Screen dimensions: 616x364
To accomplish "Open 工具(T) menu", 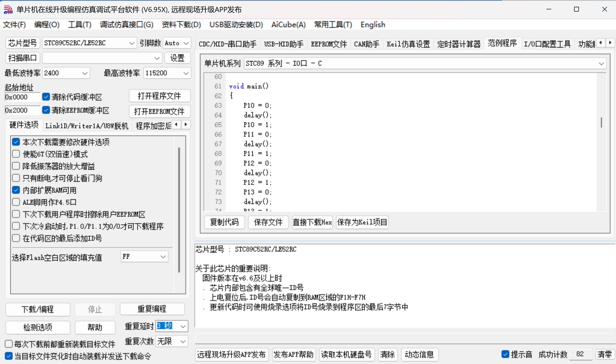I will pyautogui.click(x=79, y=25).
